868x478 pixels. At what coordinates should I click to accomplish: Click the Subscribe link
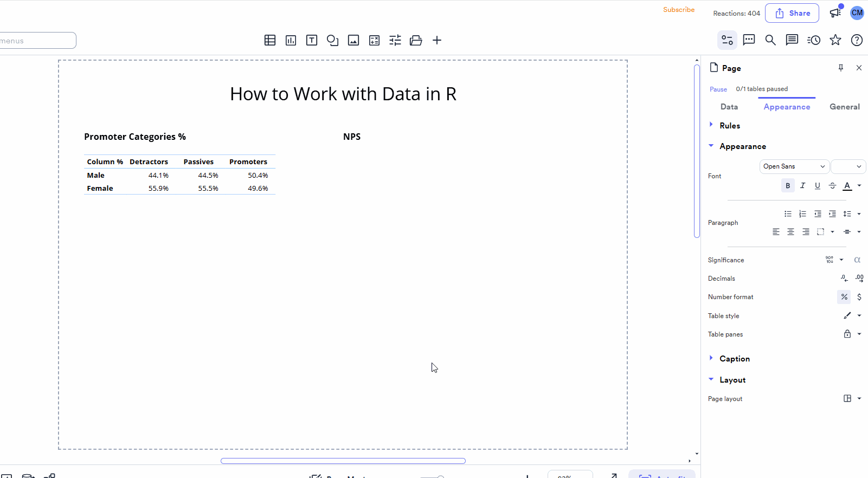679,10
